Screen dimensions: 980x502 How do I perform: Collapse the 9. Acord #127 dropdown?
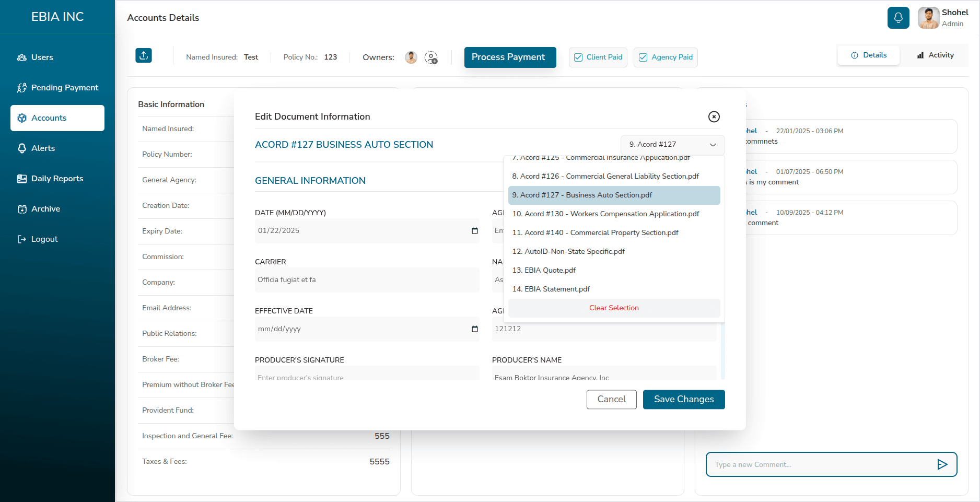click(x=672, y=145)
